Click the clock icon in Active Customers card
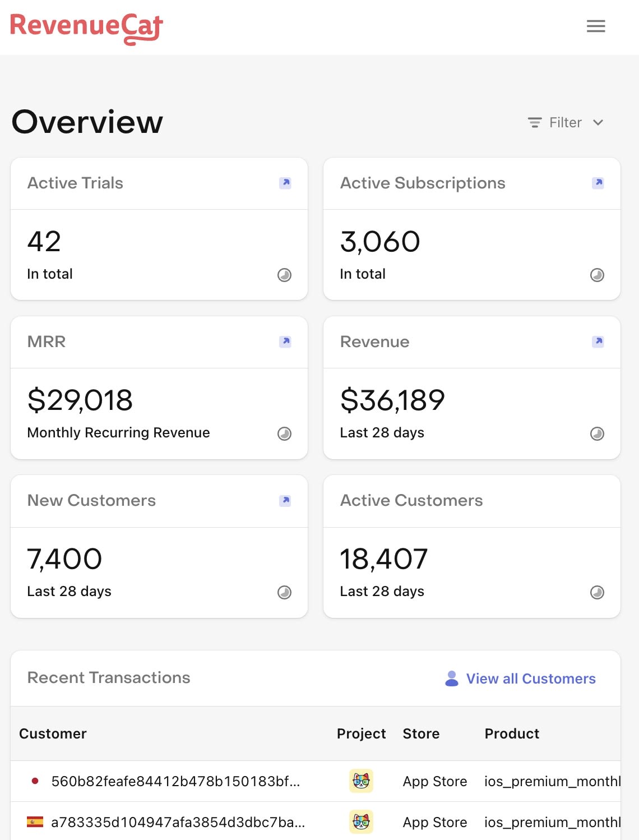Viewport: 639px width, 840px height. pyautogui.click(x=598, y=592)
